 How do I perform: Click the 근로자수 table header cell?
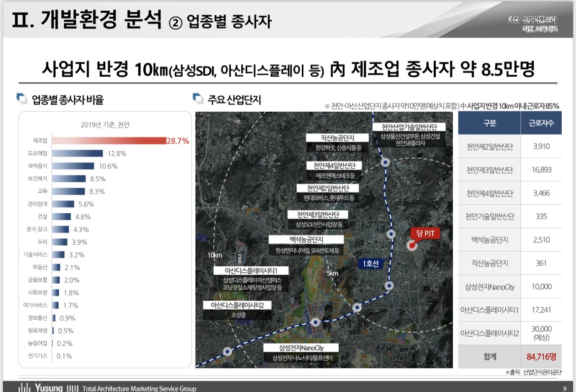tap(541, 123)
